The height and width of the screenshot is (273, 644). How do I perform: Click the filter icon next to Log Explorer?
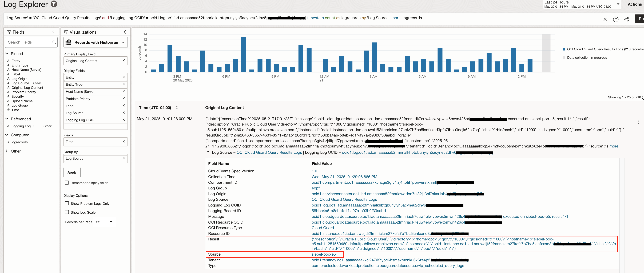pyautogui.click(x=54, y=4)
